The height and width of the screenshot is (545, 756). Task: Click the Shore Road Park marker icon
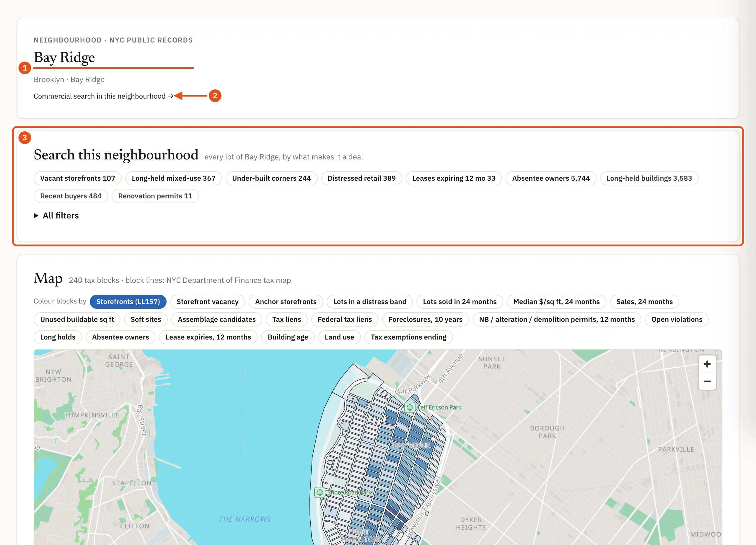(320, 492)
